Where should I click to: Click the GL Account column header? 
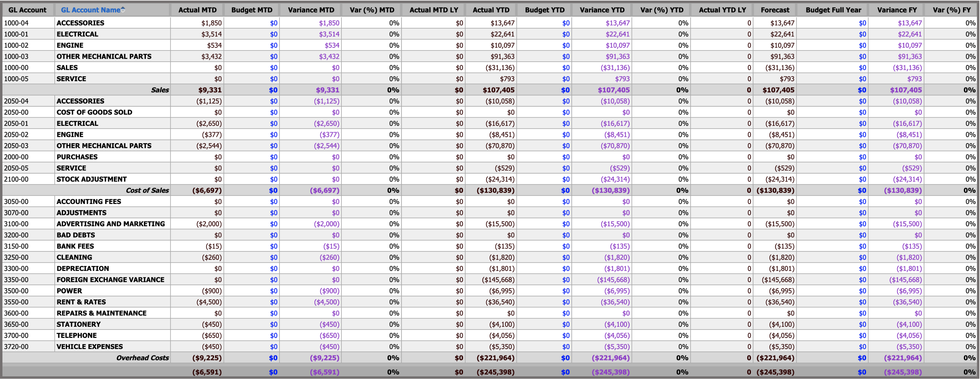[x=27, y=10]
